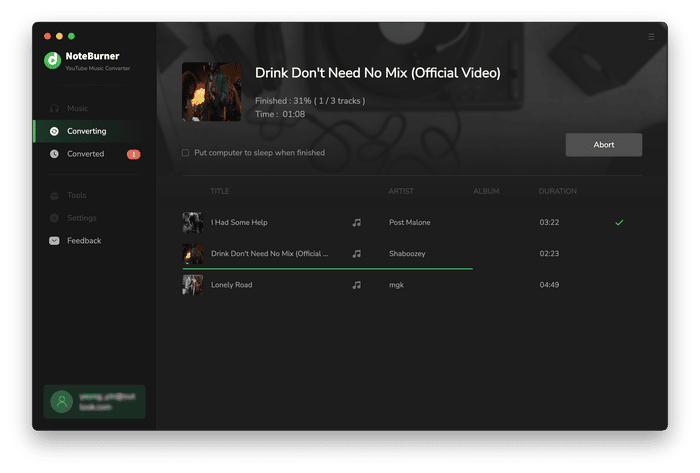Click the Time 01:08 text
Image resolution: width=700 pixels, height=473 pixels.
coord(280,114)
